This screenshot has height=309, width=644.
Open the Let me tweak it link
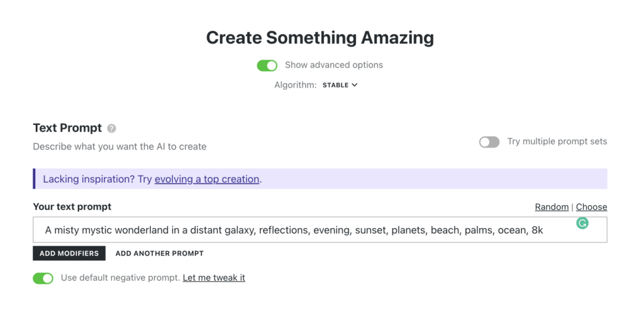coord(214,278)
